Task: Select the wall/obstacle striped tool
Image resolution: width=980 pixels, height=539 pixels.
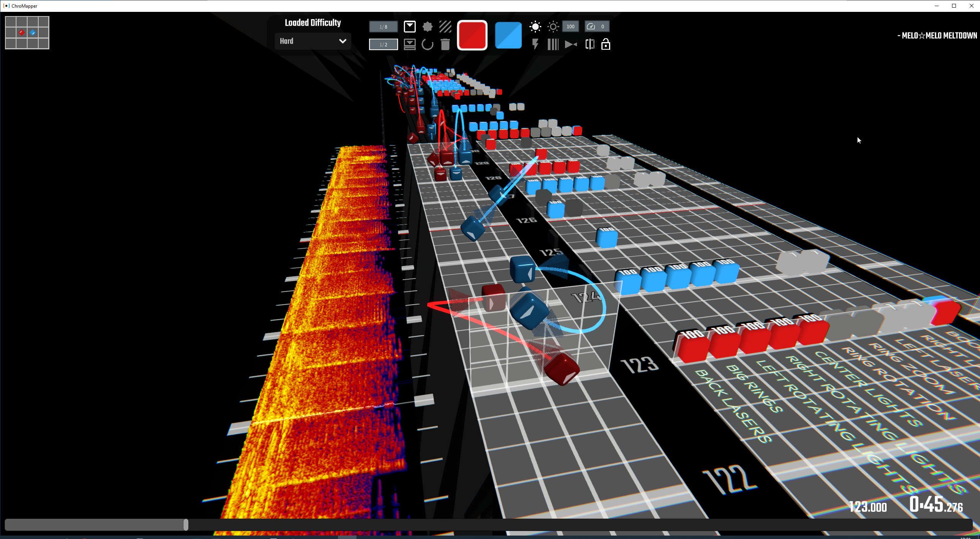Action: click(x=445, y=26)
